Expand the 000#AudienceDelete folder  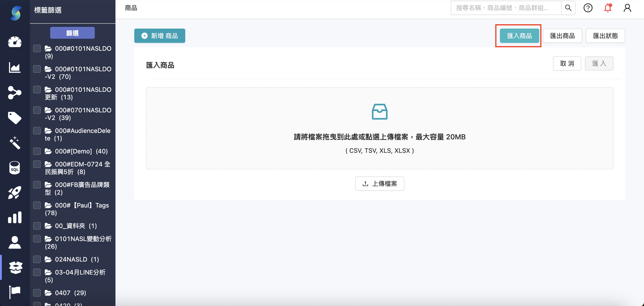click(48, 131)
